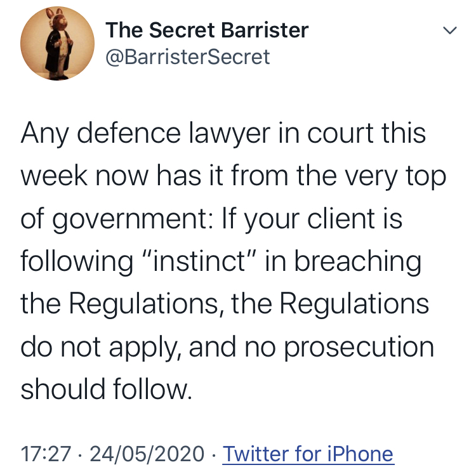Image resolution: width=476 pixels, height=472 pixels.
Task: Click the last line "should follow."
Action: (x=106, y=389)
